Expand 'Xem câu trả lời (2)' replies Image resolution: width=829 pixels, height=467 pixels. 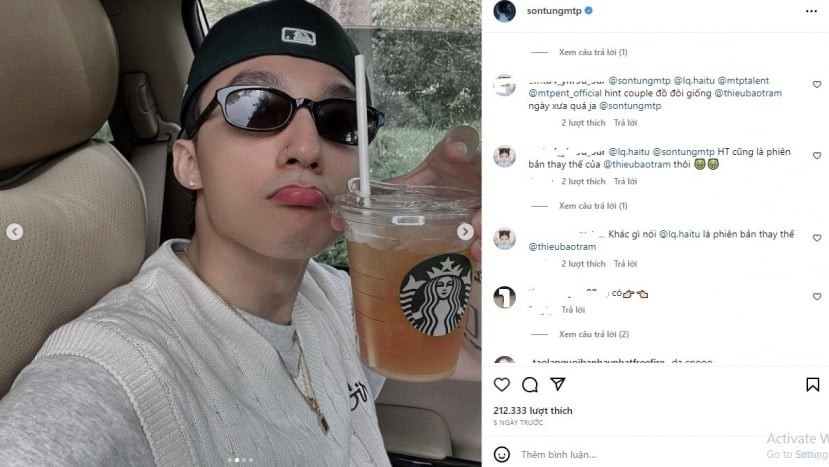pyautogui.click(x=593, y=334)
